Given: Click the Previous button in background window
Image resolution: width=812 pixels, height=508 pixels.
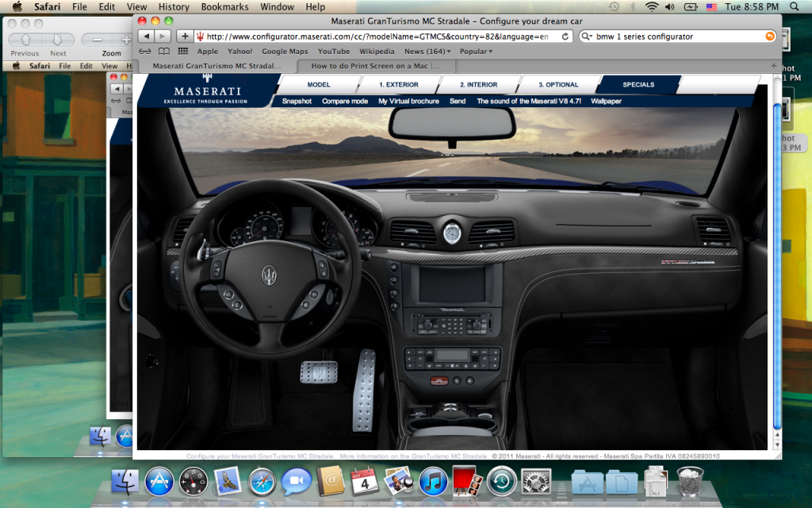Looking at the screenshot, I should (x=25, y=40).
